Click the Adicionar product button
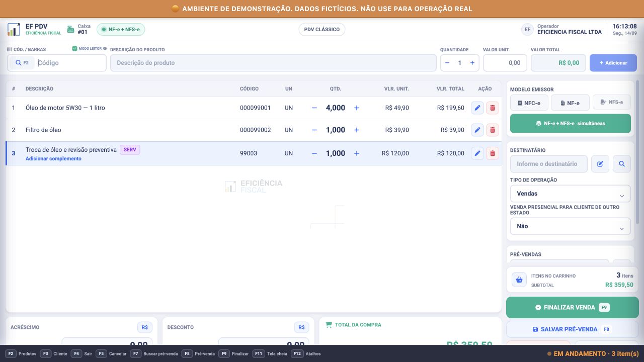This screenshot has height=362, width=644. 613,63
